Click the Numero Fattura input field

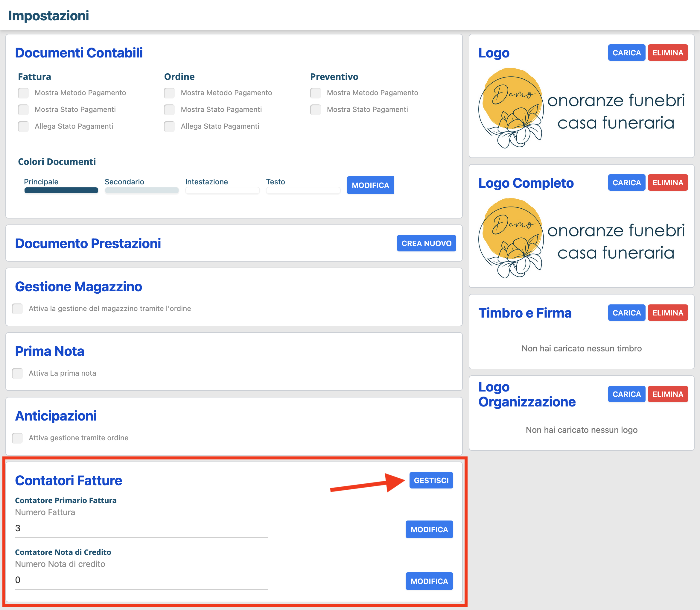(141, 528)
